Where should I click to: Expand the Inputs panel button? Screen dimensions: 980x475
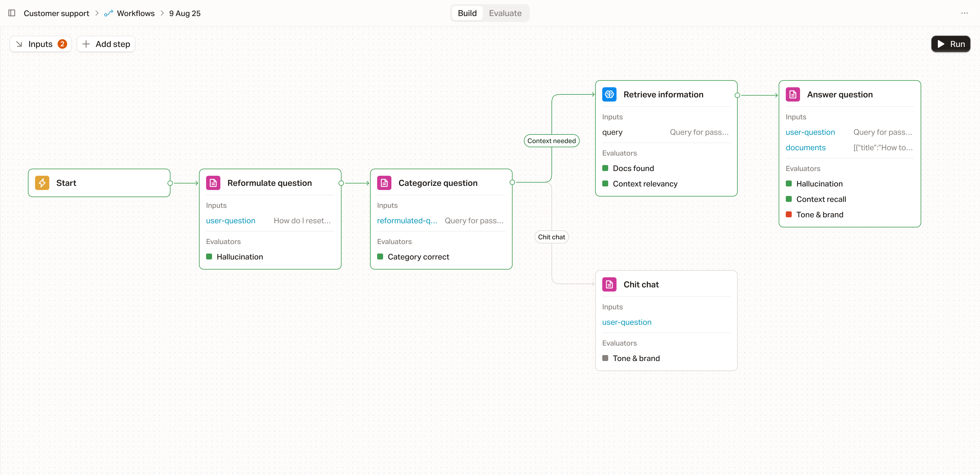[40, 44]
